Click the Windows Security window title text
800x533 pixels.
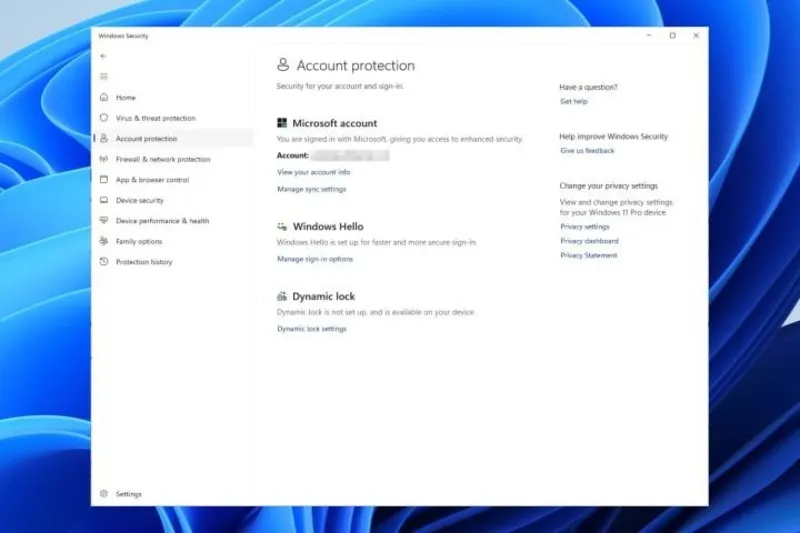coord(123,36)
